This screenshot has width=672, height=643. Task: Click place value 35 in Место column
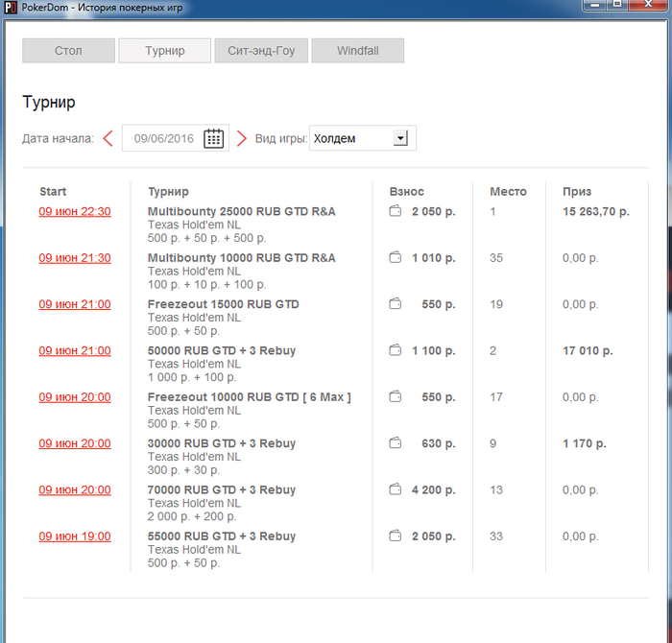click(x=496, y=258)
